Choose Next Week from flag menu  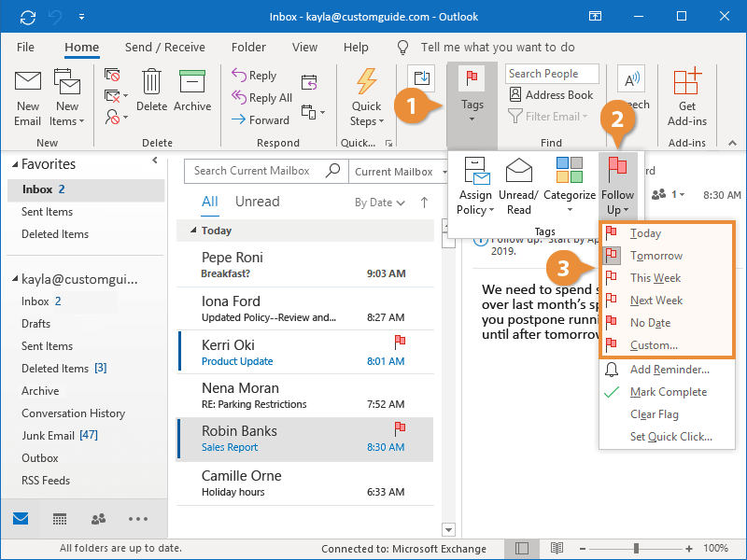(667, 301)
